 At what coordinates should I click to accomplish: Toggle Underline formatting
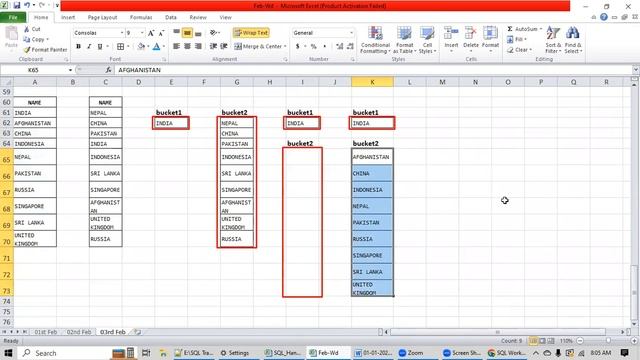[x=100, y=47]
